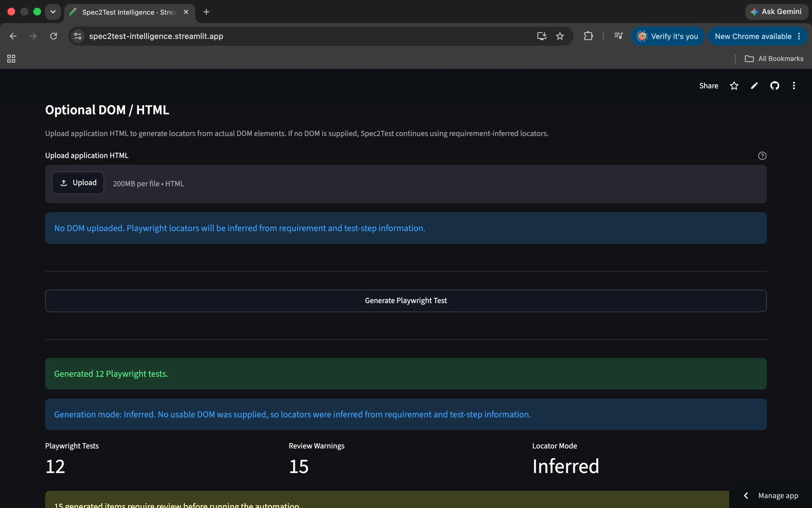Open site information icon in address bar

pos(78,36)
